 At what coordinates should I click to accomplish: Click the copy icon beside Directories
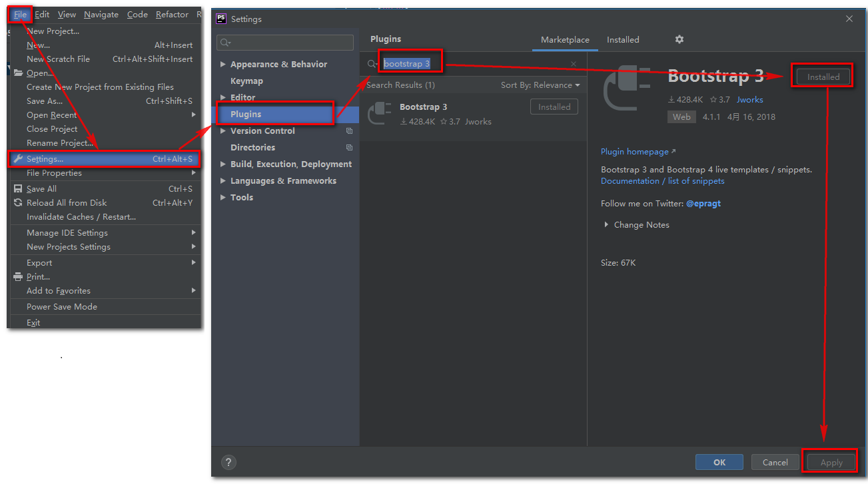click(349, 148)
